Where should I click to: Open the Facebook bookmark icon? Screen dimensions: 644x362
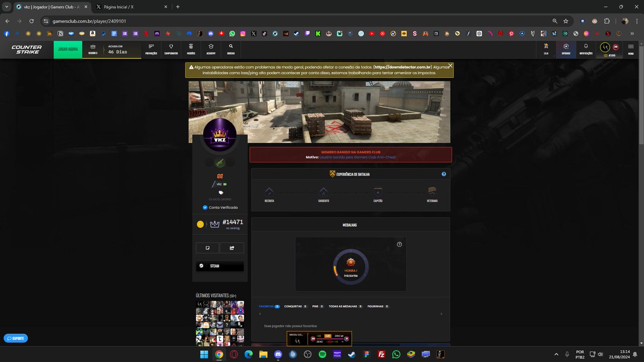pyautogui.click(x=6, y=33)
